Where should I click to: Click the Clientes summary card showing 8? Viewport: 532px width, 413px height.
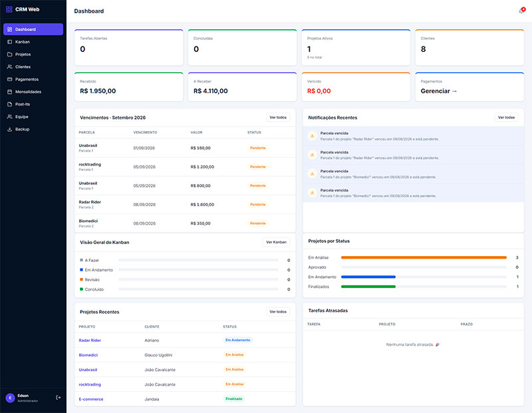(x=469, y=47)
